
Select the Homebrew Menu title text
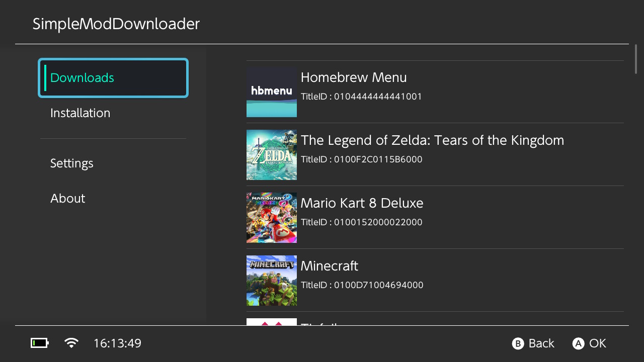[354, 77]
